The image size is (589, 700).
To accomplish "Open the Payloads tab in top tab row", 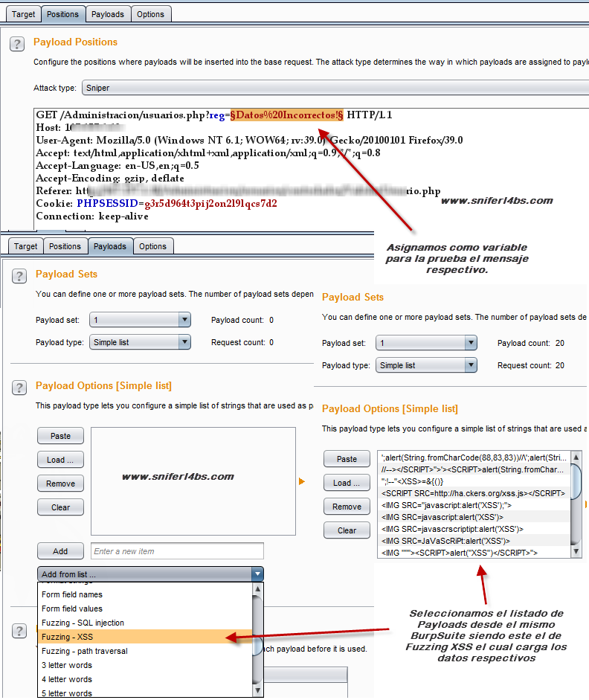I will click(x=108, y=14).
